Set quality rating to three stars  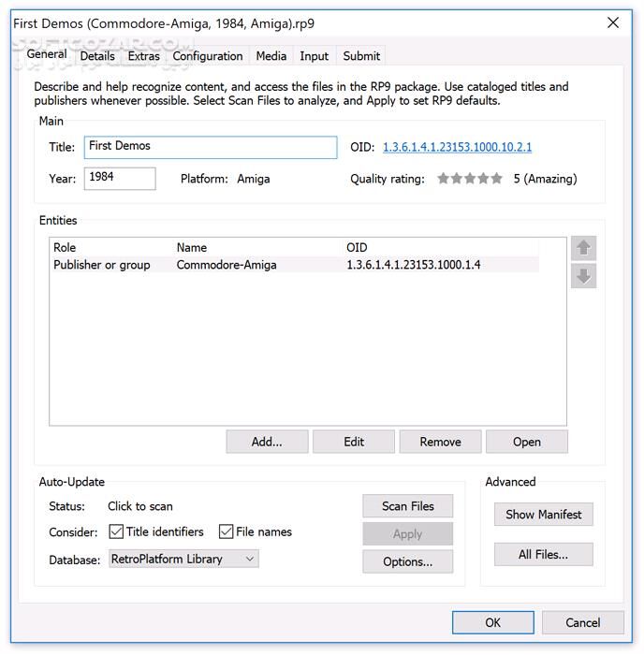click(x=470, y=179)
